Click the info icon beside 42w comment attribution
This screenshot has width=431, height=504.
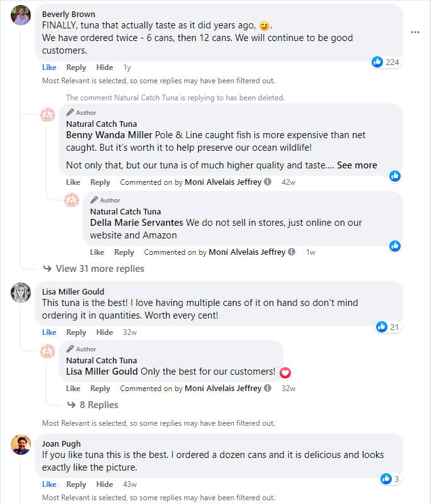coord(268,182)
